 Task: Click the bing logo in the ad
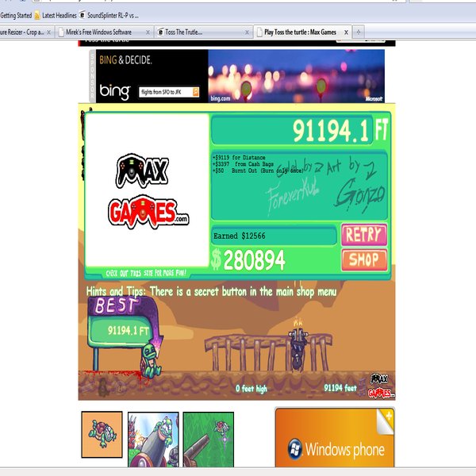click(x=115, y=92)
